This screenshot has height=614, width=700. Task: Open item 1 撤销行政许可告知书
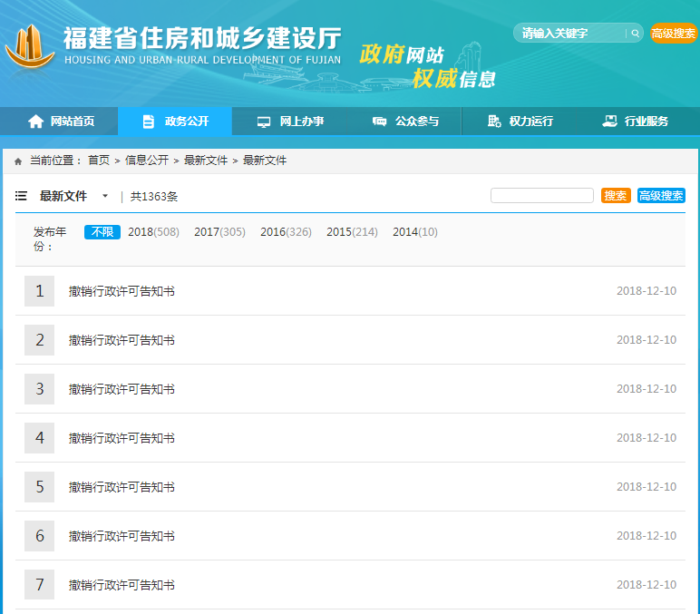tap(122, 291)
